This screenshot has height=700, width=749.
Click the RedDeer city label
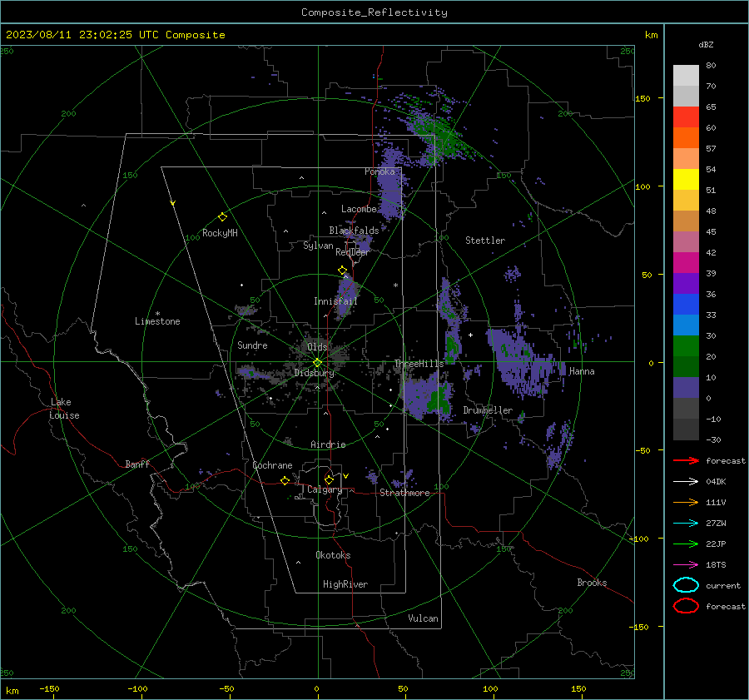[353, 252]
